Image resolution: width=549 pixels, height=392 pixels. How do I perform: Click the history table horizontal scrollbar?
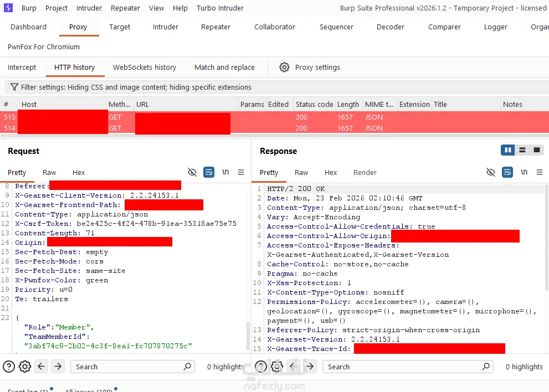(275, 136)
